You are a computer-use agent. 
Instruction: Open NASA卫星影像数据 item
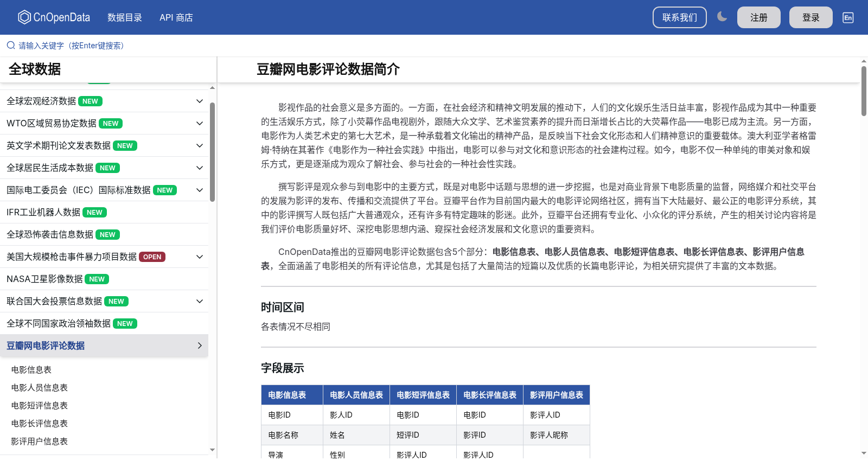coord(104,279)
